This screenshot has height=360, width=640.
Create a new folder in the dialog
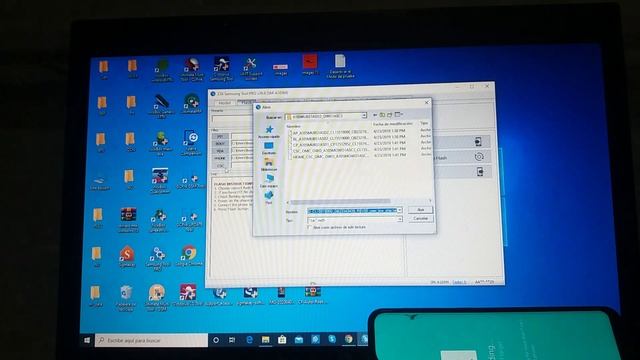coord(389,115)
